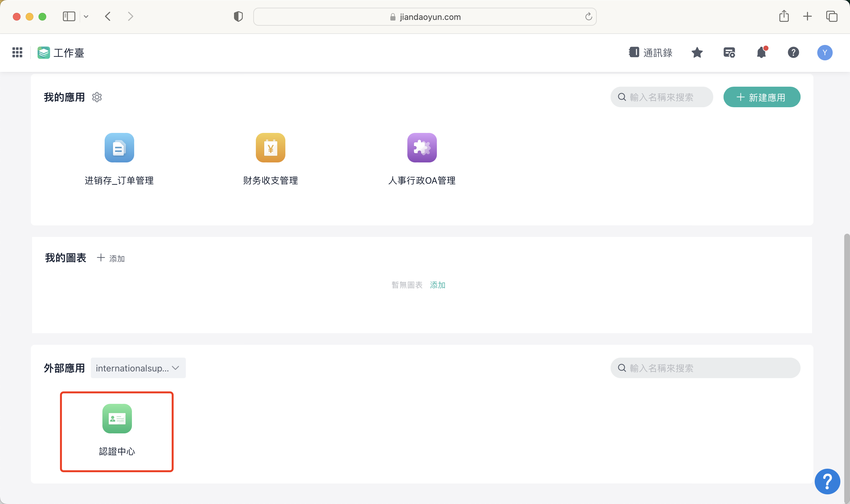Focus the 我的應用 search field
The width and height of the screenshot is (850, 504).
666,97
